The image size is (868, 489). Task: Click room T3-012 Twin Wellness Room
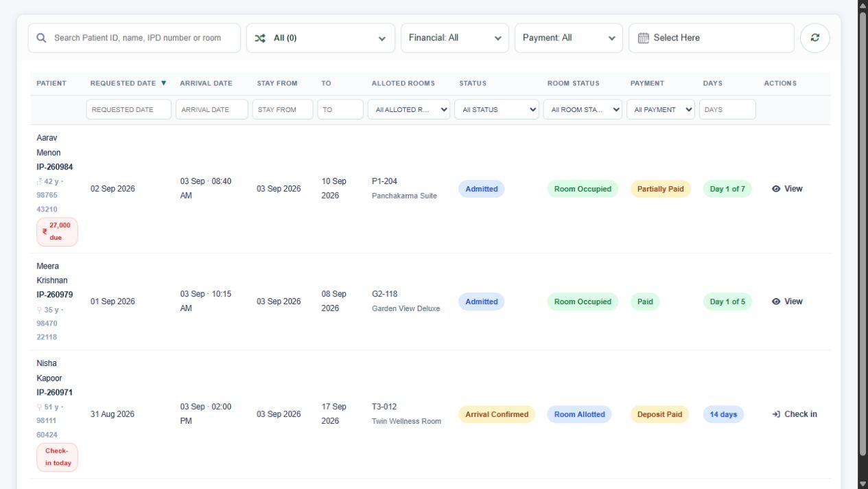[x=407, y=413]
